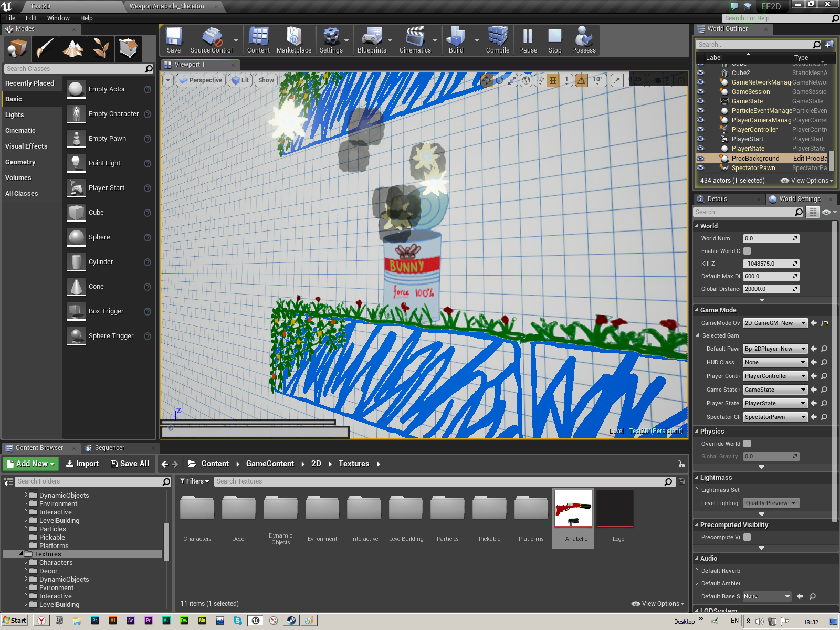This screenshot has width=840, height=630.
Task: Toggle rotation snapping in viewport
Action: 581,80
